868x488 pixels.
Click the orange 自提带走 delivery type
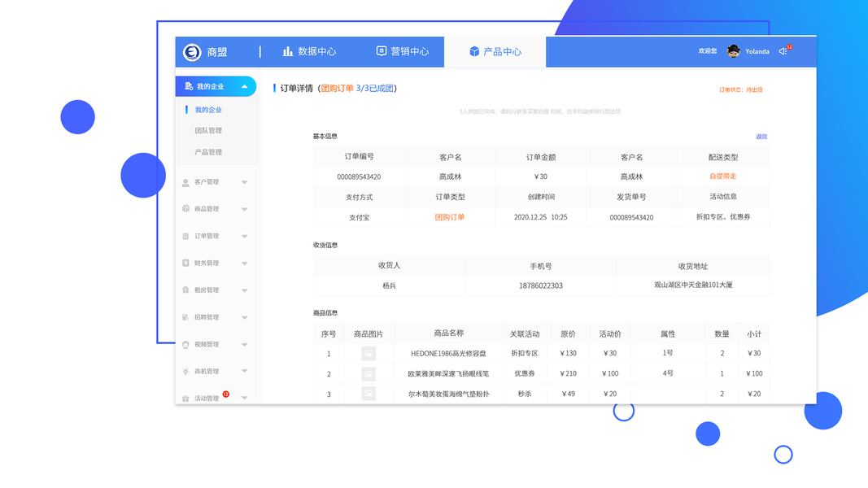coord(723,176)
